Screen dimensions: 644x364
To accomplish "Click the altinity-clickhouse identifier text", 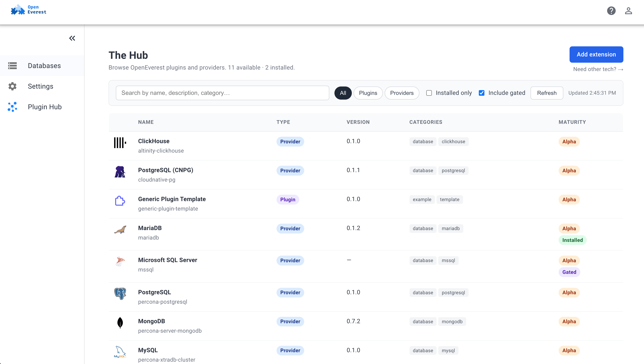I will coord(161,151).
